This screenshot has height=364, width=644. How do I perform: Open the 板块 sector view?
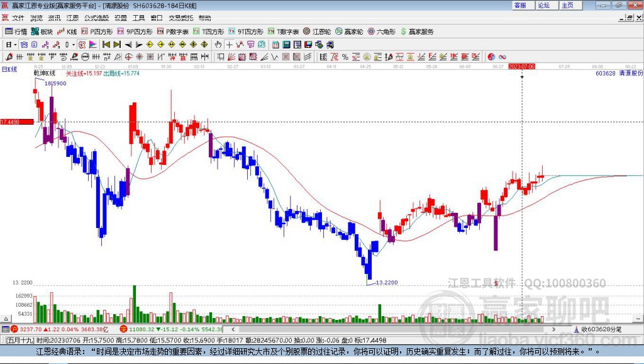[42, 31]
